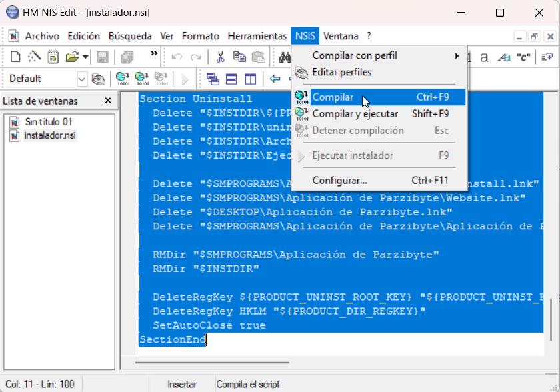The image size is (560, 392).
Task: Open the Herramientas menu
Action: 257,36
